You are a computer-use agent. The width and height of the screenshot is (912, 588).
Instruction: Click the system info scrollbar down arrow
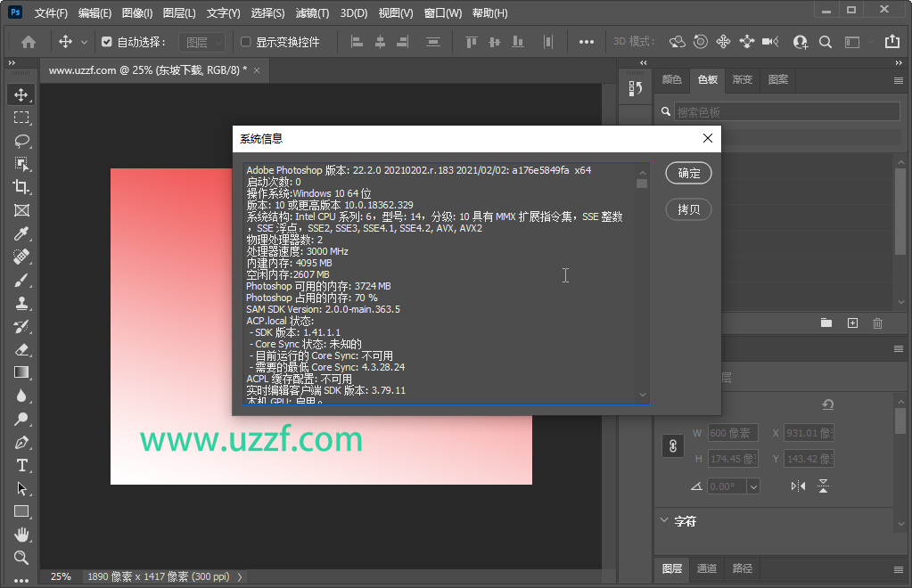(x=642, y=395)
